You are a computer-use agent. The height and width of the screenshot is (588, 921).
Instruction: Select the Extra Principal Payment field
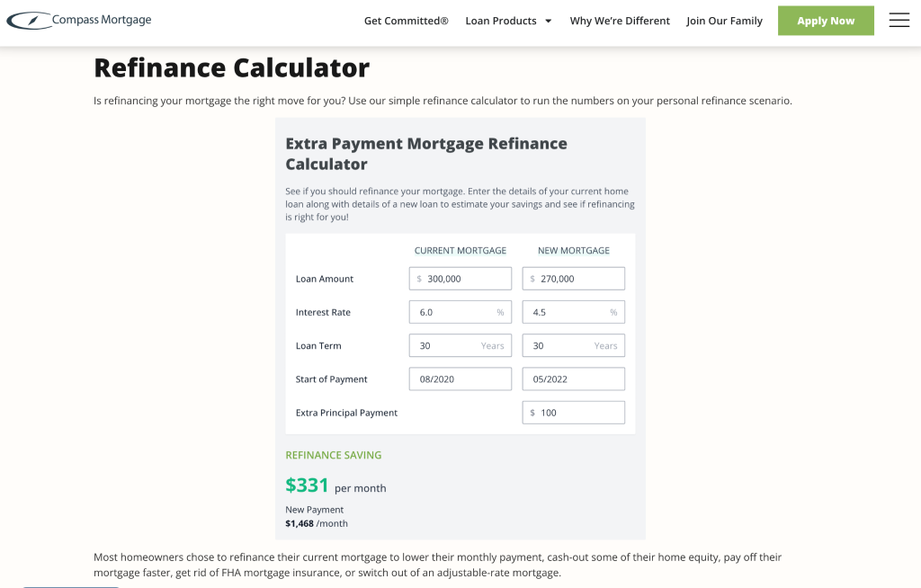point(573,412)
